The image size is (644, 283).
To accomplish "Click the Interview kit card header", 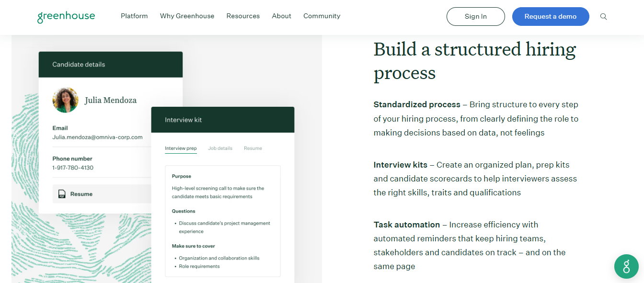I will [223, 120].
